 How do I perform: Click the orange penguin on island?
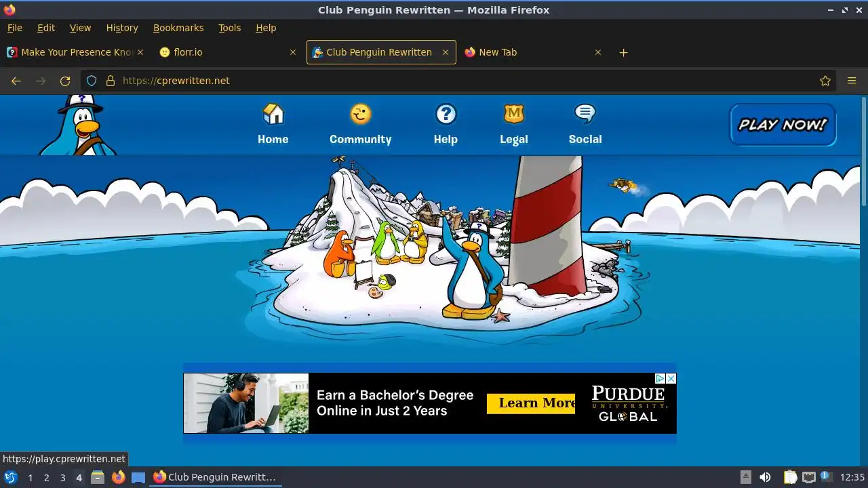[339, 255]
